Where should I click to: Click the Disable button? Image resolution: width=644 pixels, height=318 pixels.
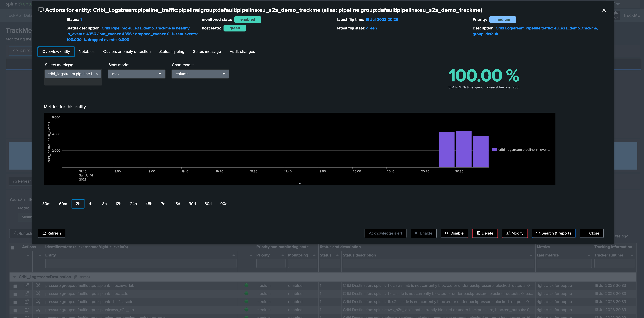click(454, 233)
